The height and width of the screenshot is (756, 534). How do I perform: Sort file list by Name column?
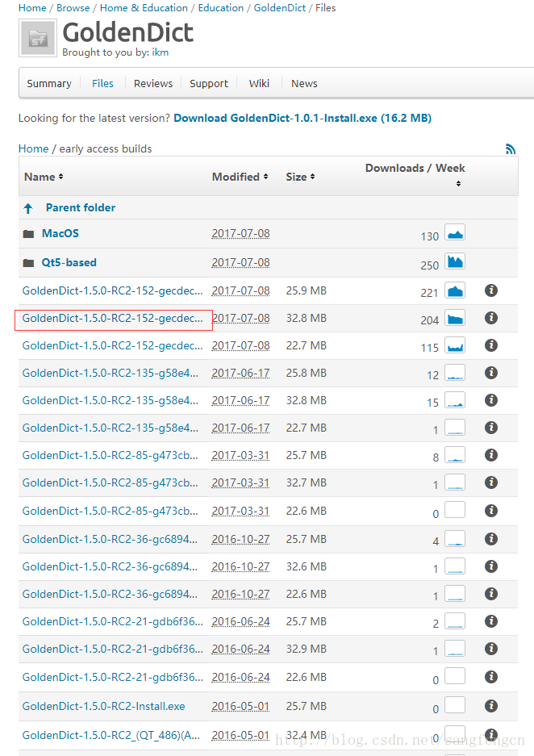coord(44,177)
